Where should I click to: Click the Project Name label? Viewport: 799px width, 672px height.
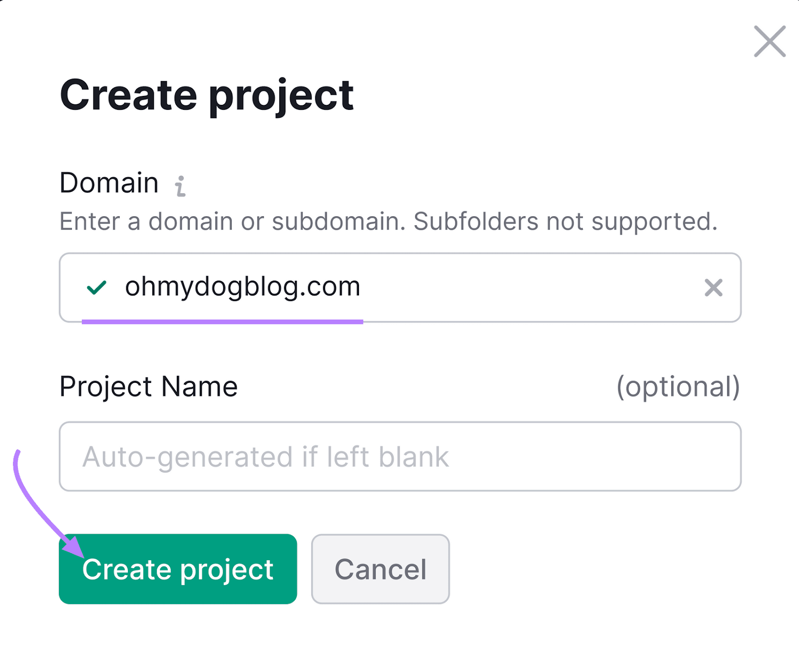pyautogui.click(x=148, y=386)
